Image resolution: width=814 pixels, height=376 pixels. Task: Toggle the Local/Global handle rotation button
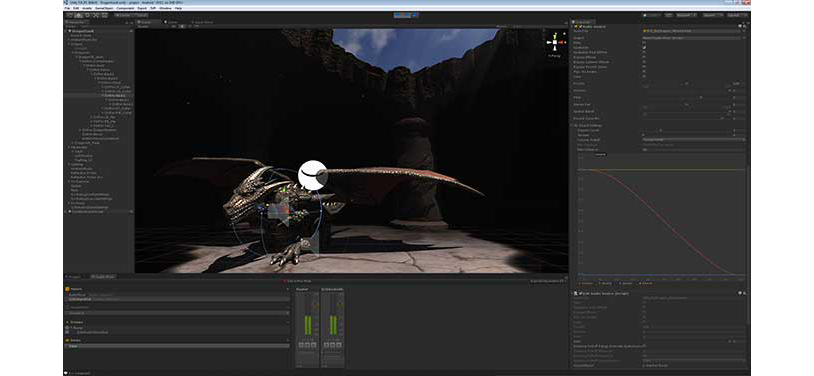click(140, 15)
